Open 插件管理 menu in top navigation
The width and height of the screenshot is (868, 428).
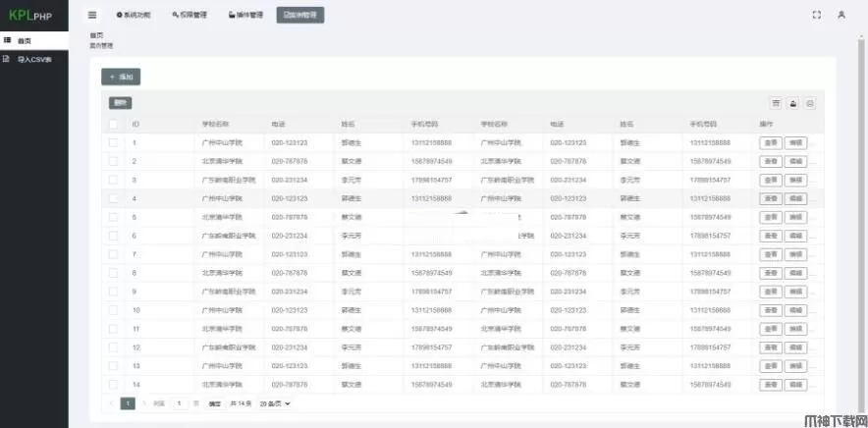[245, 15]
